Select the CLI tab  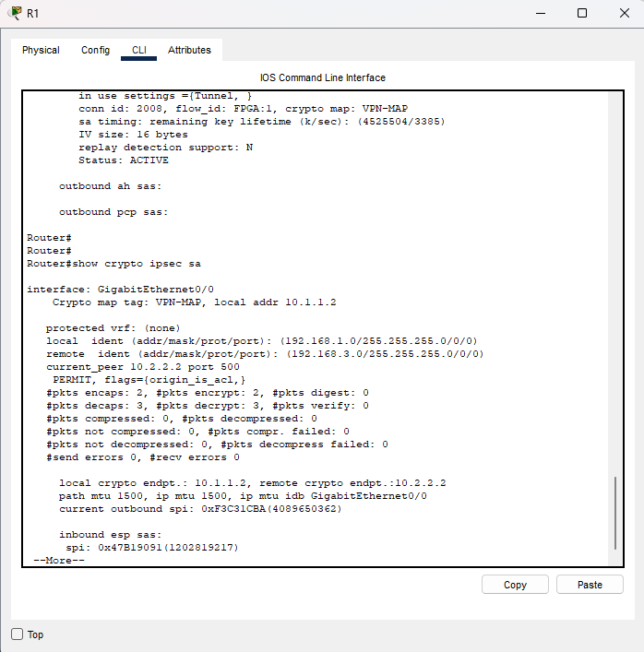pos(139,50)
